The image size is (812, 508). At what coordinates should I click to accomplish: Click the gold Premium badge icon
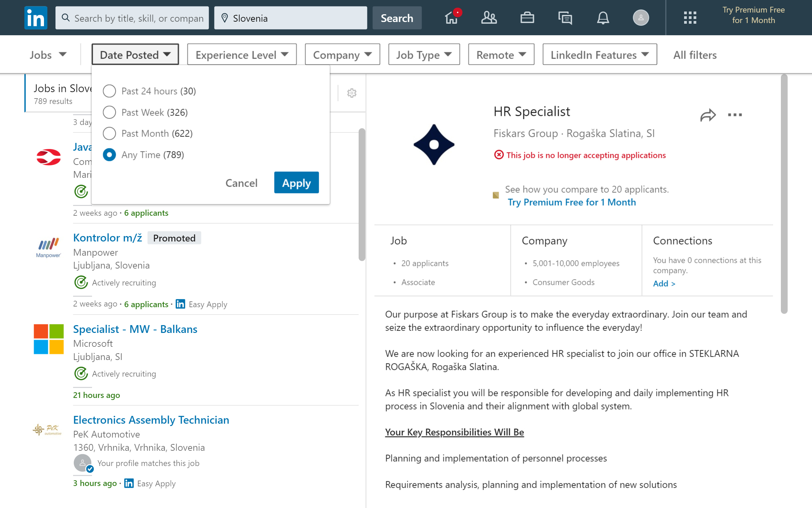tap(496, 195)
